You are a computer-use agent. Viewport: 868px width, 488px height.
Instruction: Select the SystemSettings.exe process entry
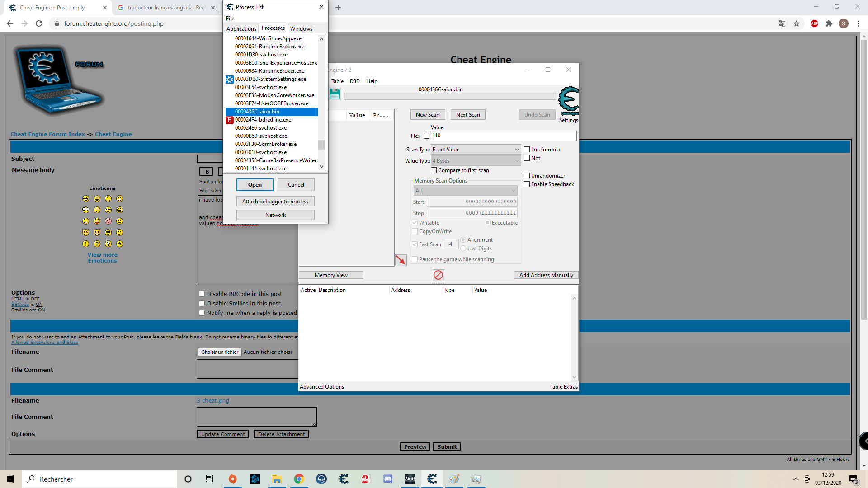tap(270, 79)
